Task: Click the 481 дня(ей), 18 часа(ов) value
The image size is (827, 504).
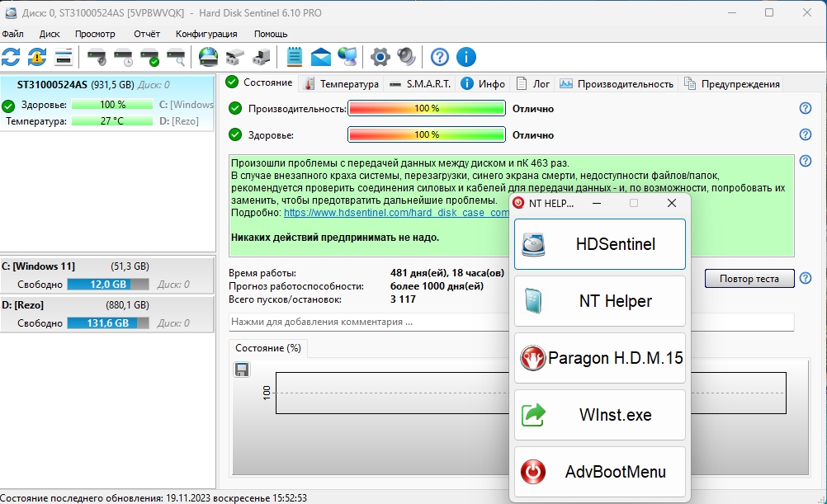Action: pos(447,273)
